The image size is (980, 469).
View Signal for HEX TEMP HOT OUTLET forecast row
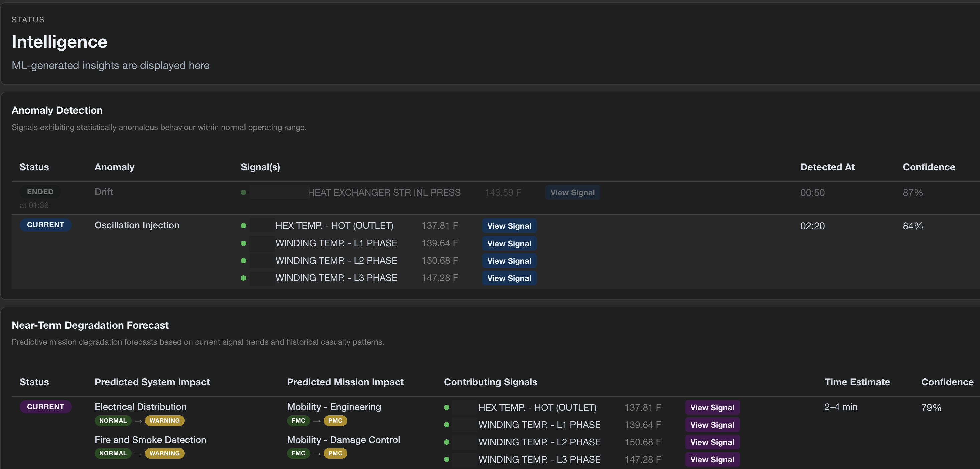712,408
